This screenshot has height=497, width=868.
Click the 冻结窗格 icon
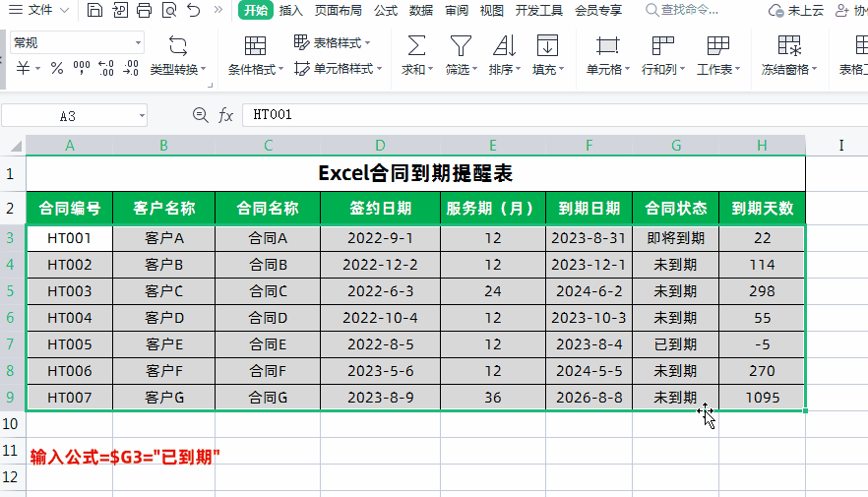coord(789,46)
